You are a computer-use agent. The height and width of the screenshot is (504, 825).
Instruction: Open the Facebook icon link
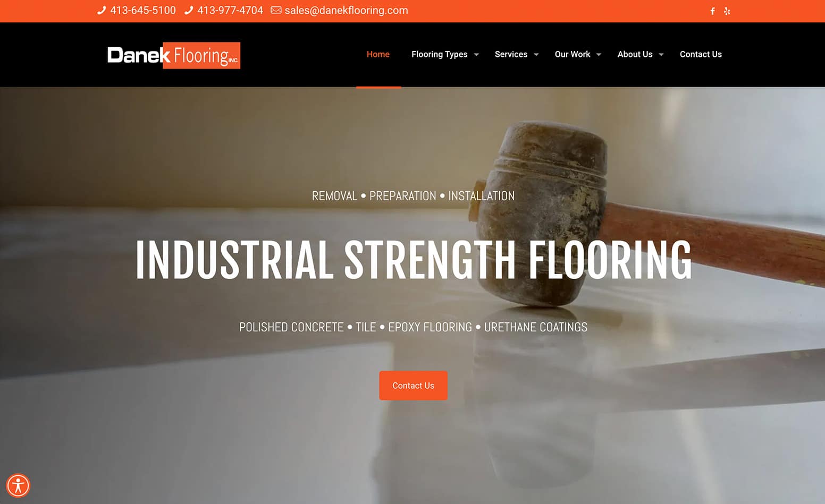[x=712, y=11]
